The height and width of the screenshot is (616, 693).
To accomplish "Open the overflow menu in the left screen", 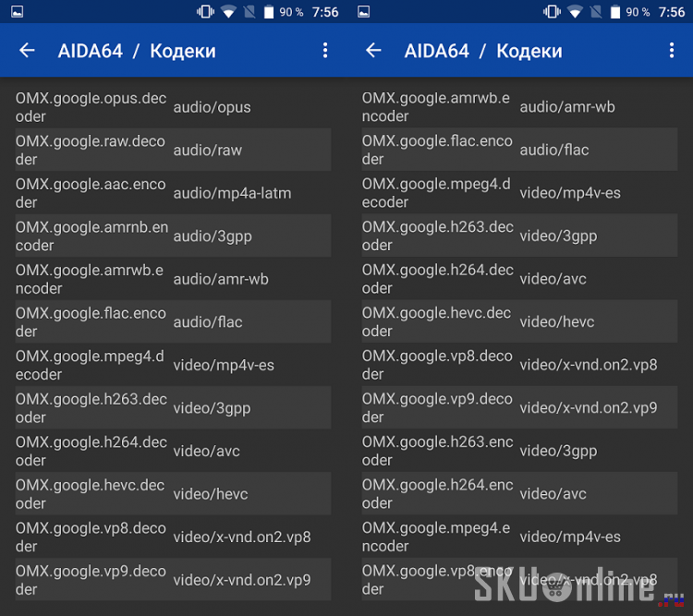I will point(325,51).
